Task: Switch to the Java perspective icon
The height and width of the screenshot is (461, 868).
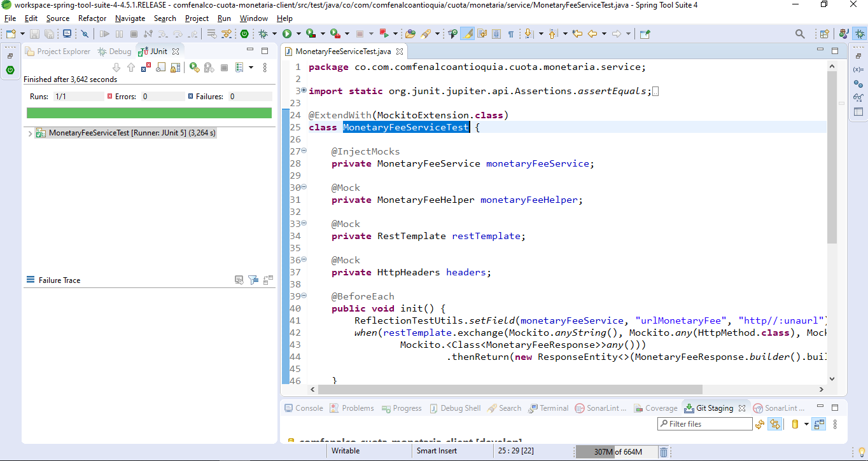Action: point(844,34)
